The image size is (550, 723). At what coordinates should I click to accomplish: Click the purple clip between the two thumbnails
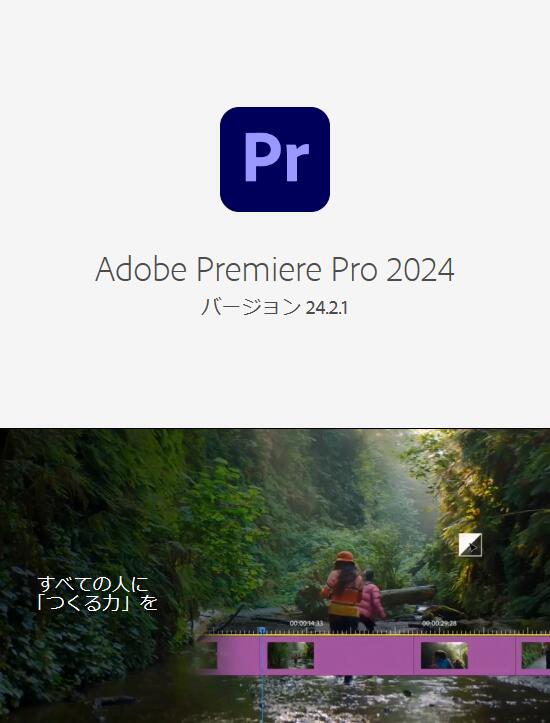coord(363,655)
